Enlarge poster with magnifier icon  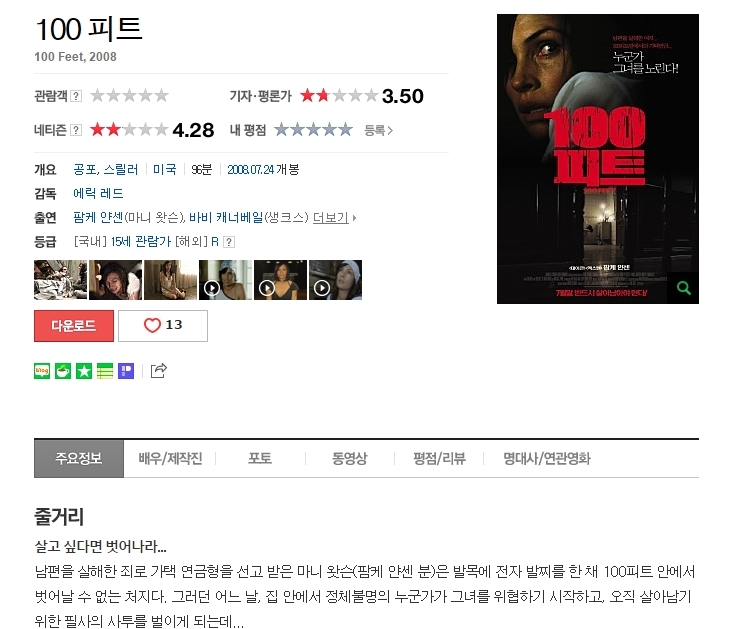[x=683, y=288]
